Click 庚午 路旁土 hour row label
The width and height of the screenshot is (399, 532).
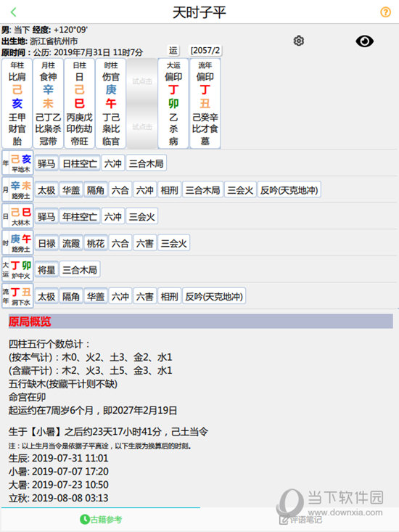click(17, 243)
